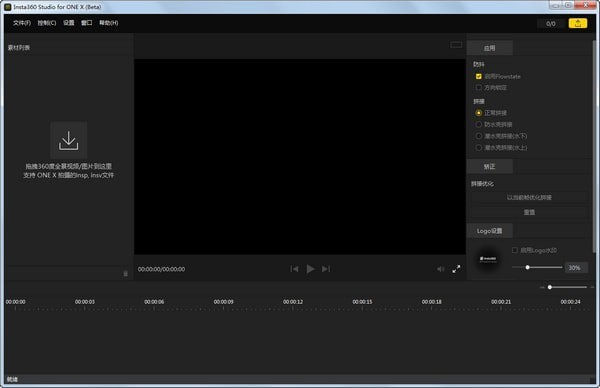Click the 00:00:06 timeline marker

[x=154, y=302]
